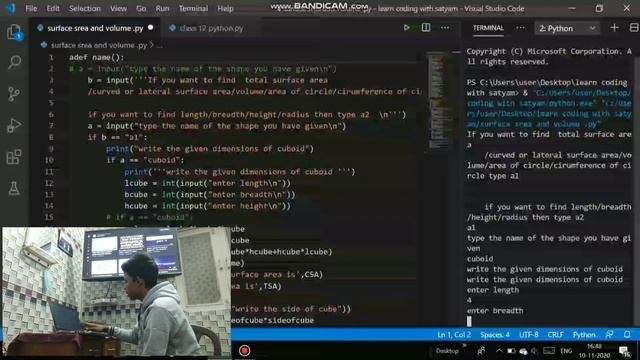The image size is (640, 360).
Task: Close unsaved surface srea tab dot
Action: 151,28
